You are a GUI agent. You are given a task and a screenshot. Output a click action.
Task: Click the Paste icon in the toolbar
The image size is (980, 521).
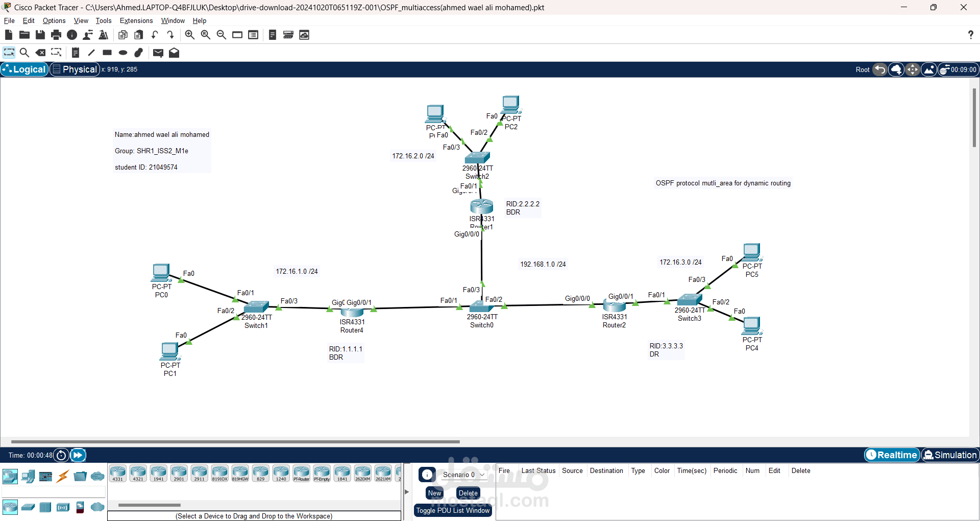(x=138, y=35)
